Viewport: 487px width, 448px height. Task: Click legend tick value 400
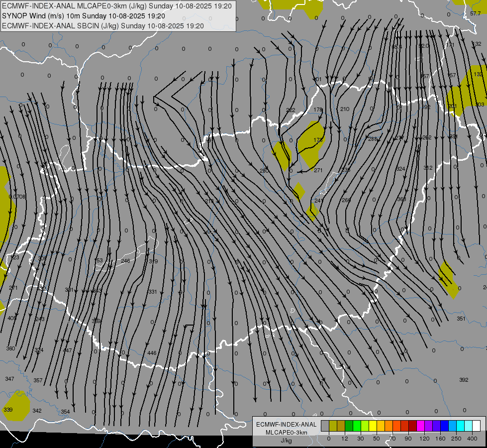point(472,439)
